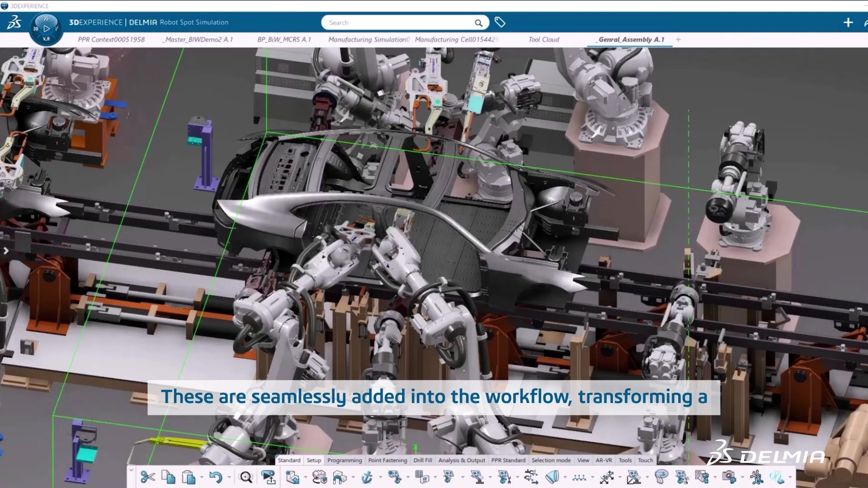Switch to the Analysis & Output tab
The height and width of the screenshot is (488, 868).
tap(462, 460)
